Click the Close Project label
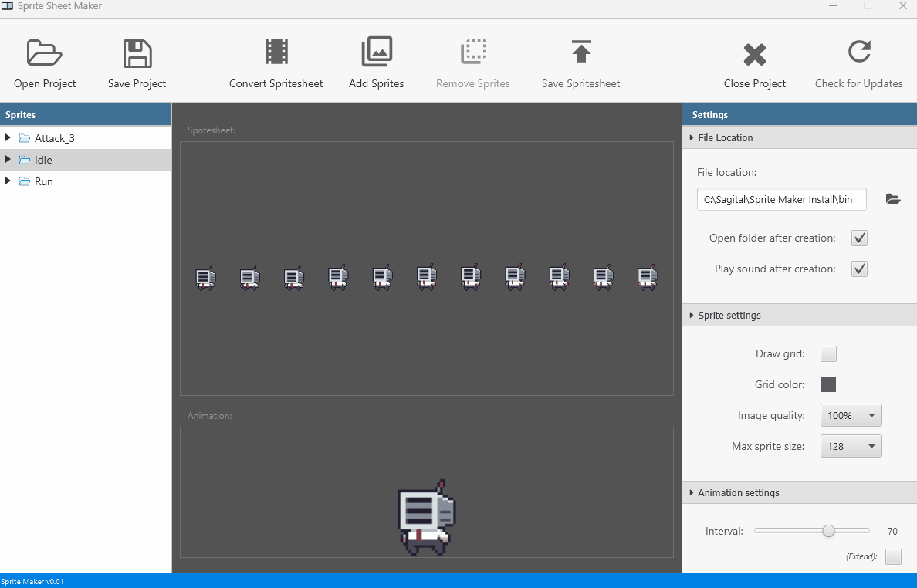The width and height of the screenshot is (917, 588). click(x=754, y=83)
